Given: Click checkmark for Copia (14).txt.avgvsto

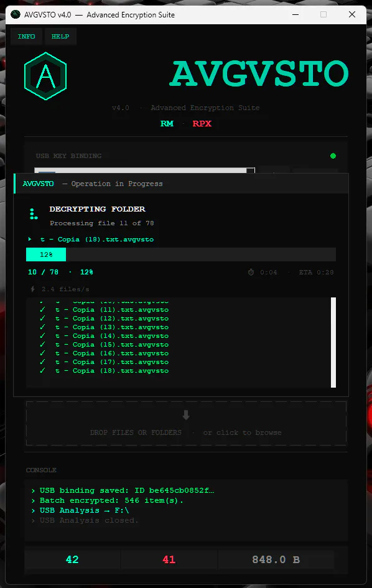Looking at the screenshot, I should point(42,335).
